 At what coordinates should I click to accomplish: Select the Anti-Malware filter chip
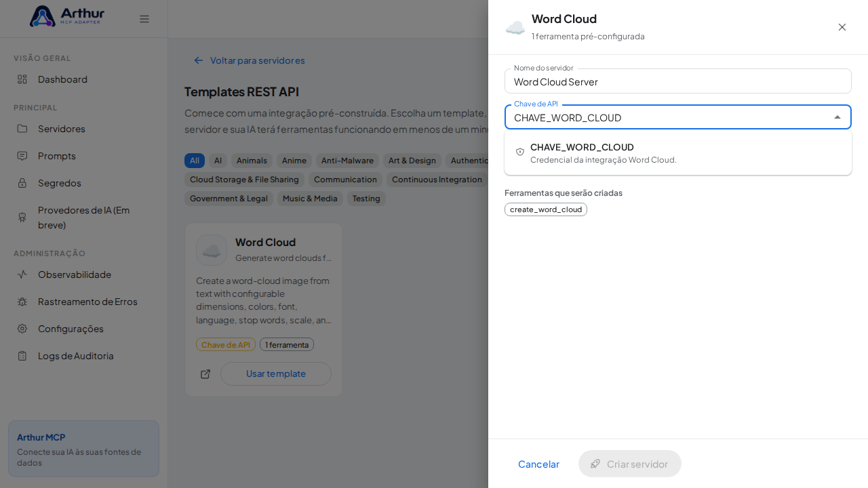click(347, 161)
